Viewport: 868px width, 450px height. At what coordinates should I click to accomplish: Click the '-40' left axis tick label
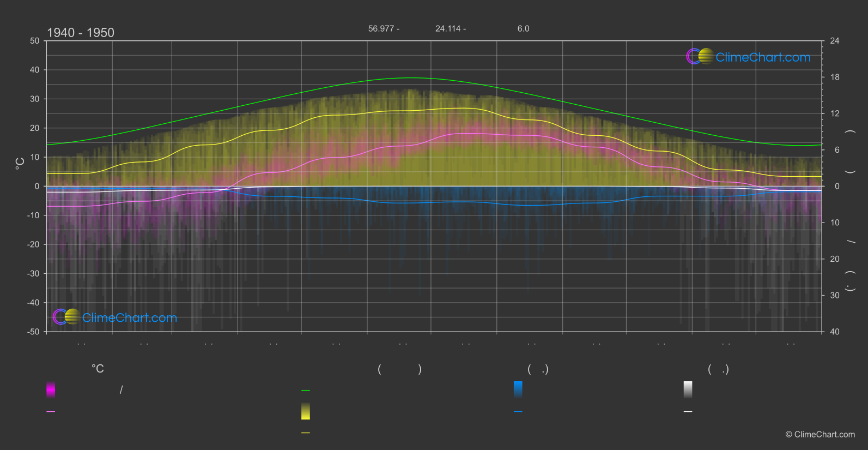coord(33,303)
